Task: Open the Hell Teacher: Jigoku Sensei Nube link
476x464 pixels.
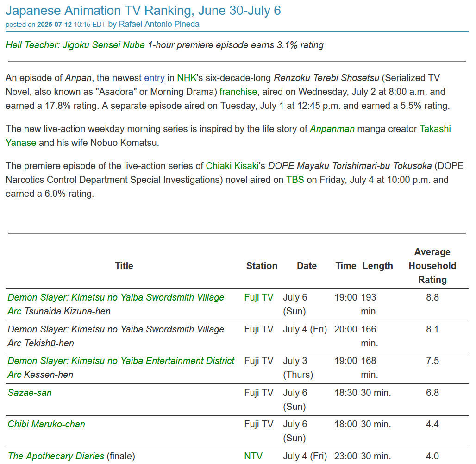Action: tap(75, 45)
